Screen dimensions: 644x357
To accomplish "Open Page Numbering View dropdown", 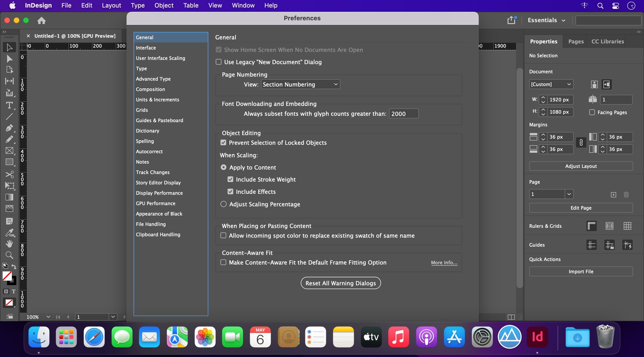I will [x=301, y=84].
